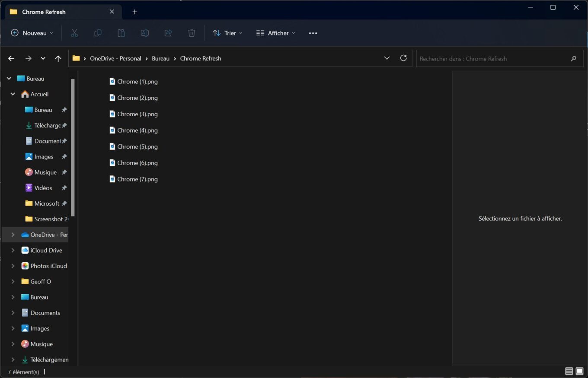
Task: Open address bar history dropdown chevron
Action: pos(387,58)
